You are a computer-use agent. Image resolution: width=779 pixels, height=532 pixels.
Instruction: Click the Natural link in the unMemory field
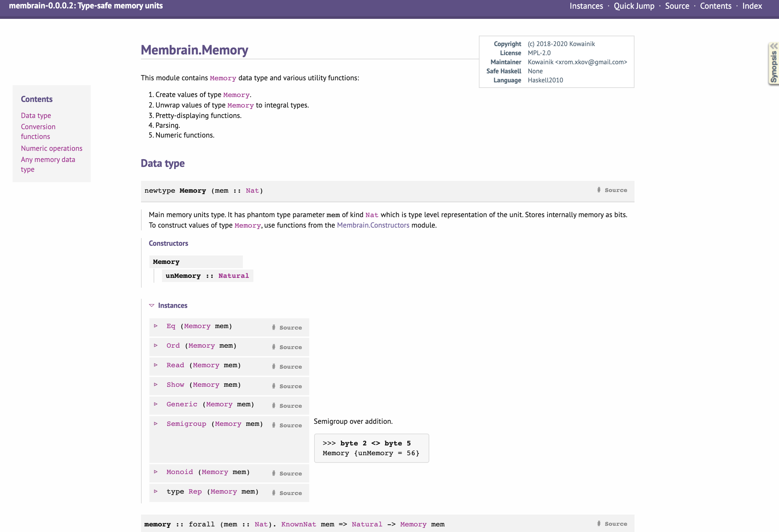click(233, 276)
